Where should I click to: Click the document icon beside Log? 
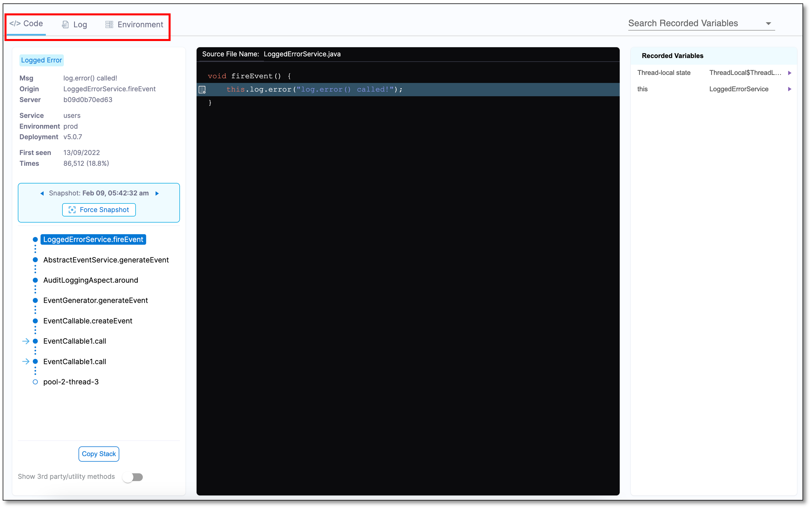[x=65, y=24]
